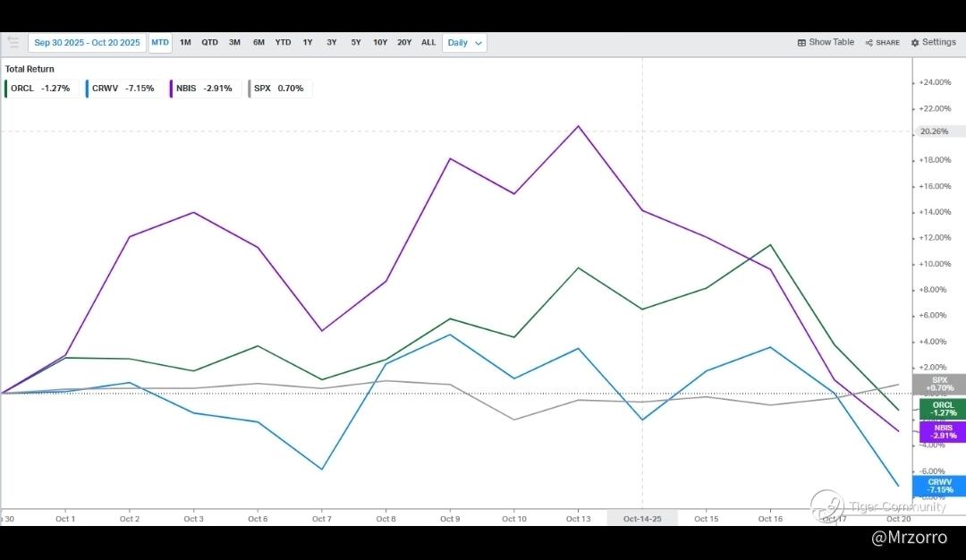This screenshot has width=966, height=560.
Task: Click the Total Return label
Action: coord(30,69)
